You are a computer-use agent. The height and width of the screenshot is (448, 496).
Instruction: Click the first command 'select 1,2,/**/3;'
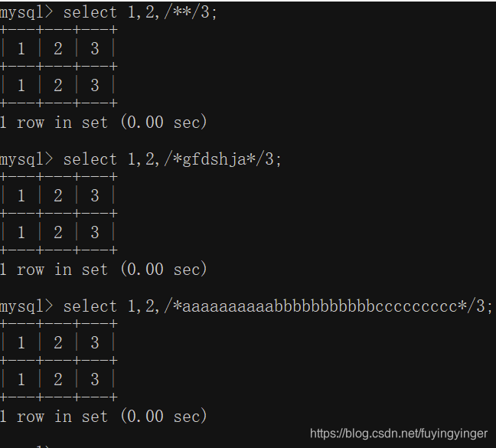tap(140, 13)
